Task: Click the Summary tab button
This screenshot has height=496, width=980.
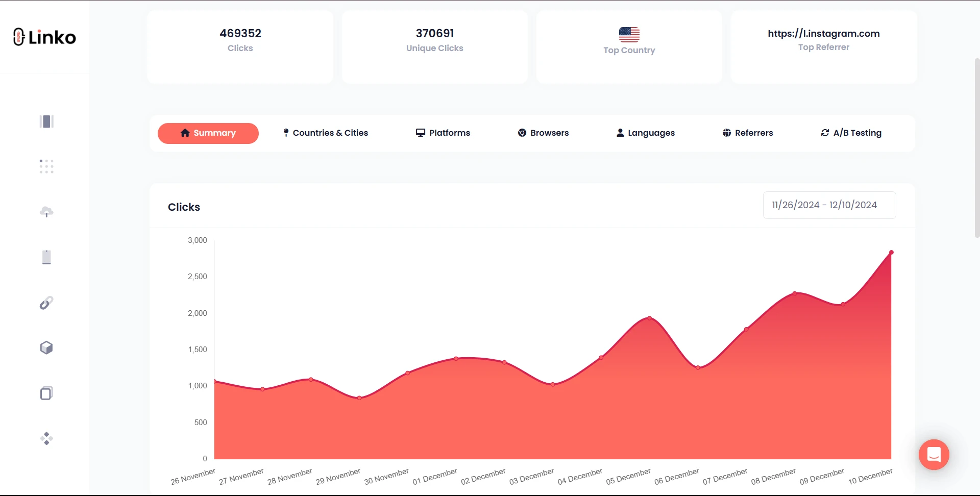Action: [x=208, y=133]
